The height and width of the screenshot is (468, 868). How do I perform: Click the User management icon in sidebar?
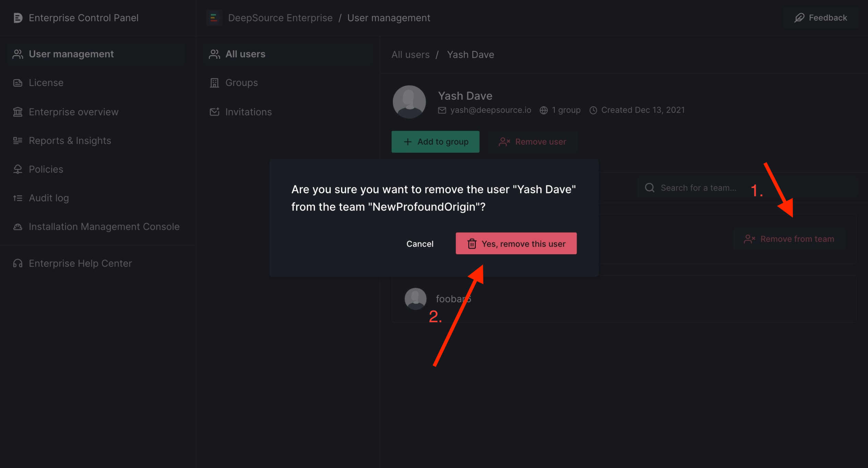tap(18, 54)
